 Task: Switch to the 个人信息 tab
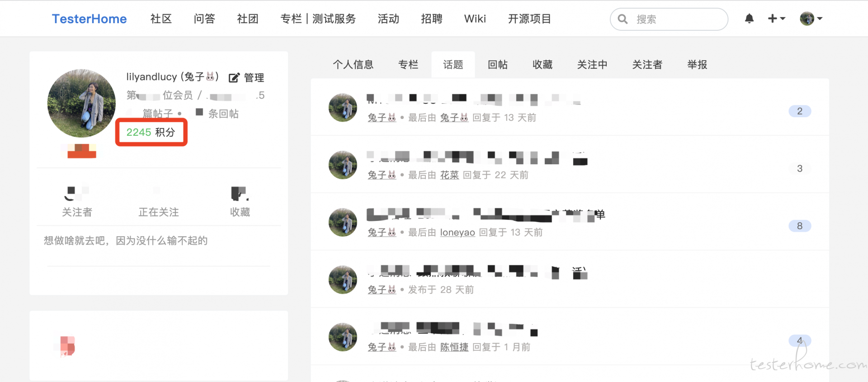click(x=353, y=65)
